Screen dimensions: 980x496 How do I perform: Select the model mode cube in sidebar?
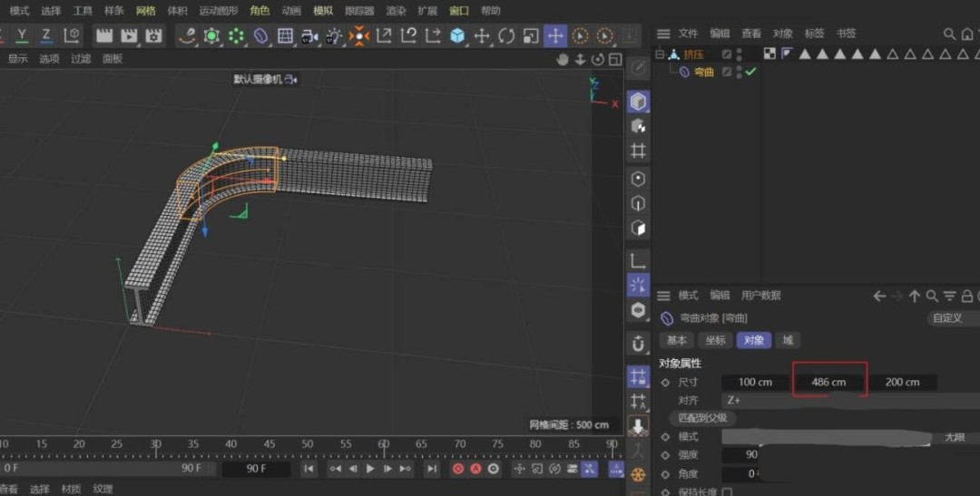639,102
